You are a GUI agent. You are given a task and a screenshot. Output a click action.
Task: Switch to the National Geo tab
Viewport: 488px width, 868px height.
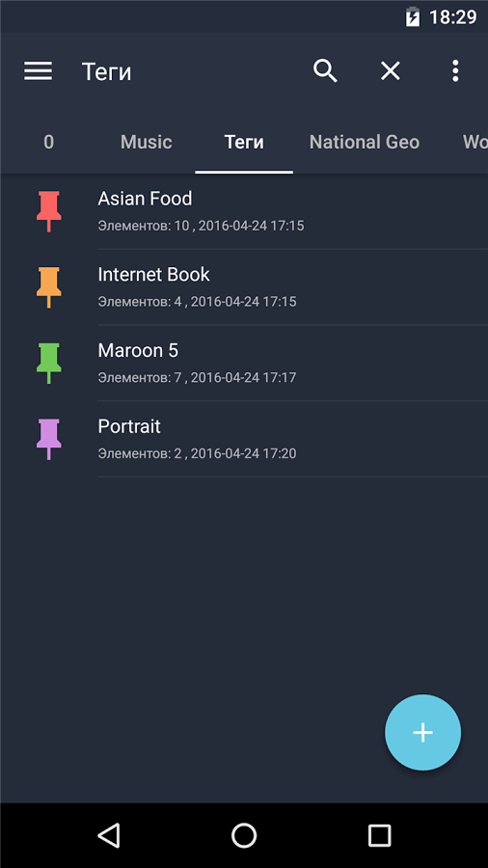[x=364, y=143]
